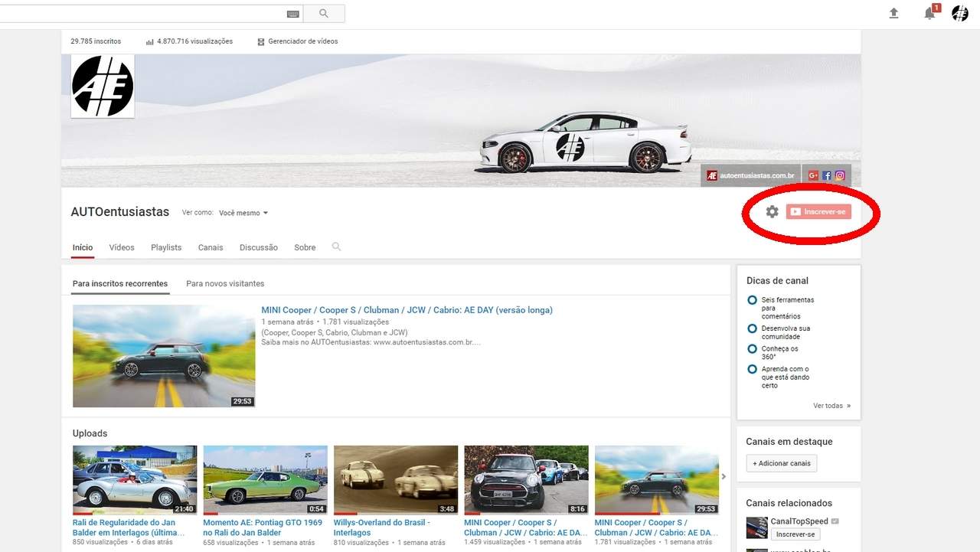Click the Instagram icon on banner
This screenshot has width=980, height=552.
coord(840,175)
